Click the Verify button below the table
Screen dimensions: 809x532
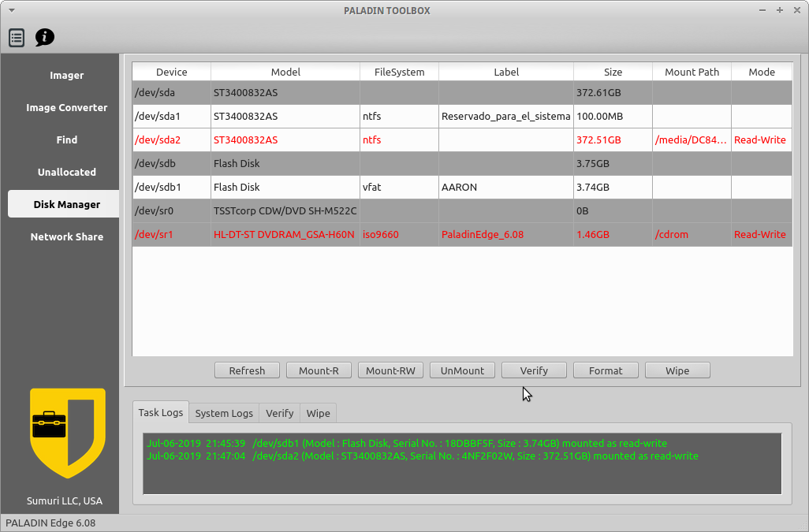click(x=534, y=370)
